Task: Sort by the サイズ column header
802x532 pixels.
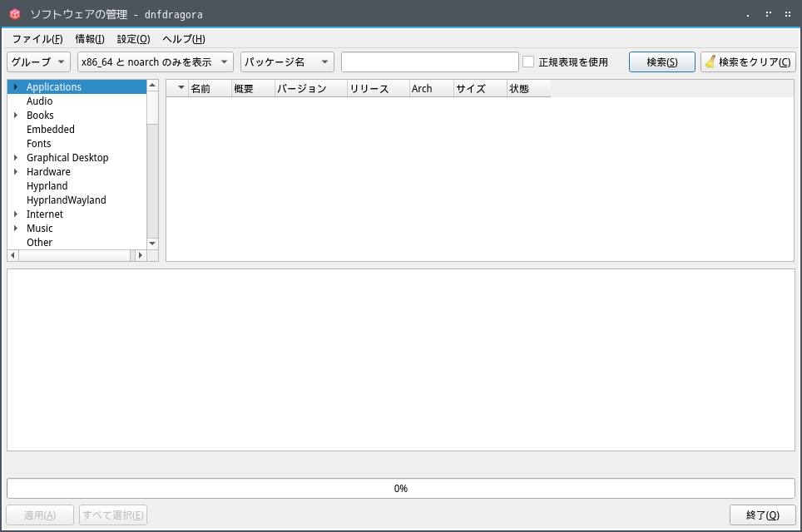Action: click(480, 88)
